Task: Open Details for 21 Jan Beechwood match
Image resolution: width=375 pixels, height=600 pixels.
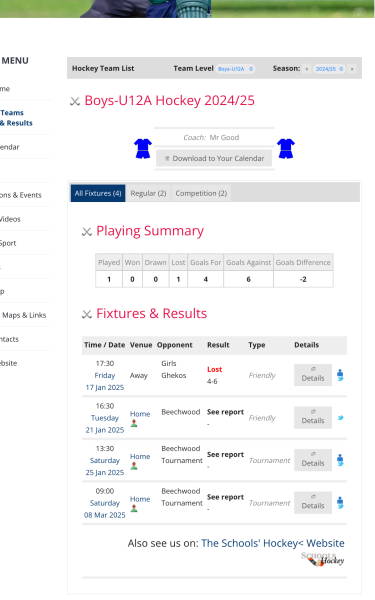Action: coord(313,417)
